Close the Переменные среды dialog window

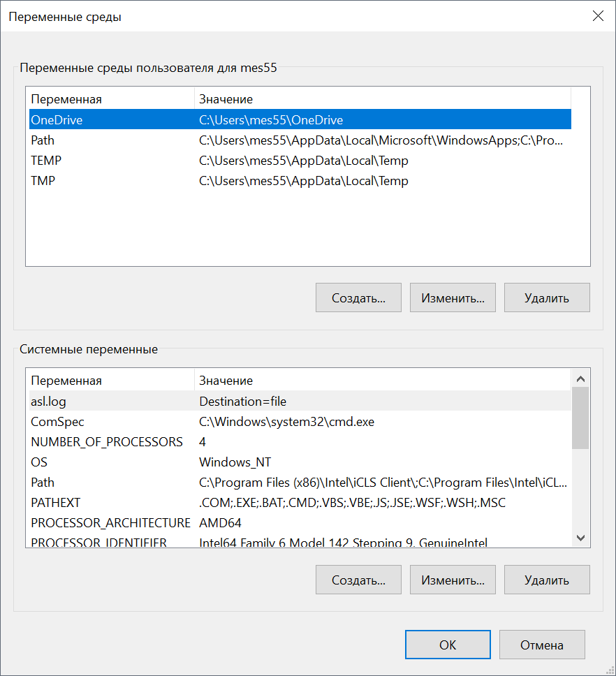(598, 17)
